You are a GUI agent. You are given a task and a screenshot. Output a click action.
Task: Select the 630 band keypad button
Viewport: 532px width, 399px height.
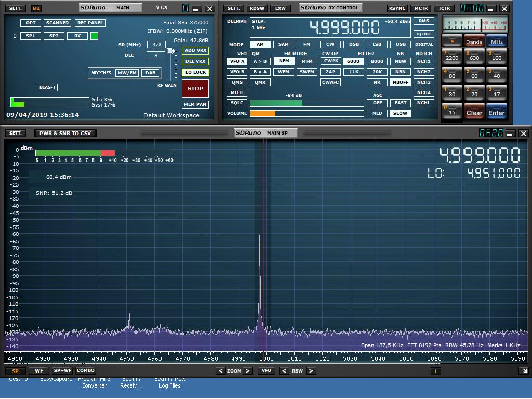(x=474, y=57)
